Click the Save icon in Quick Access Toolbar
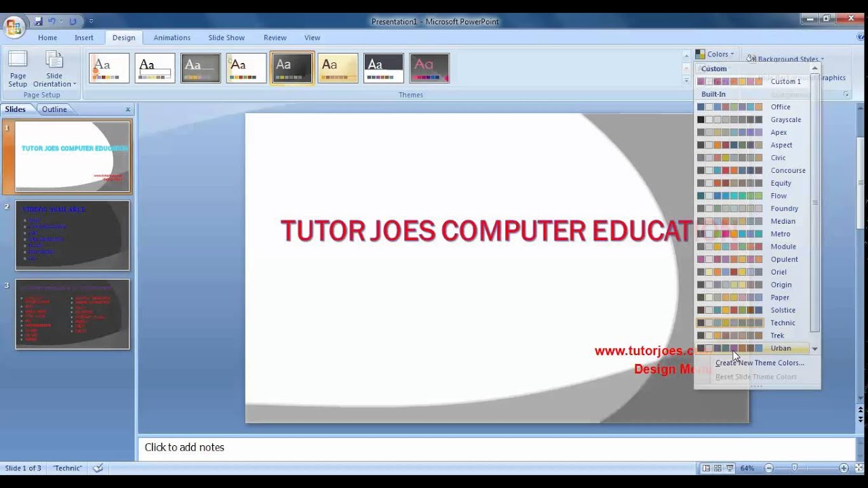This screenshot has width=868, height=488. click(x=39, y=22)
